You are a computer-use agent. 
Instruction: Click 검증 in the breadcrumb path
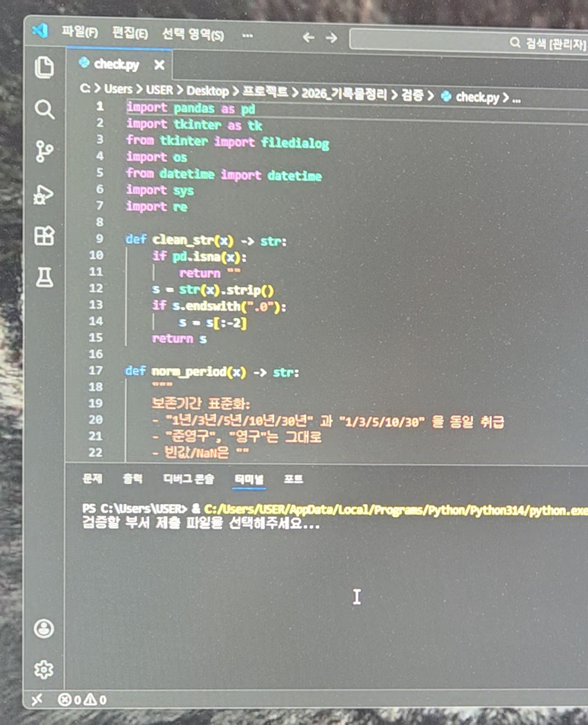pyautogui.click(x=412, y=95)
